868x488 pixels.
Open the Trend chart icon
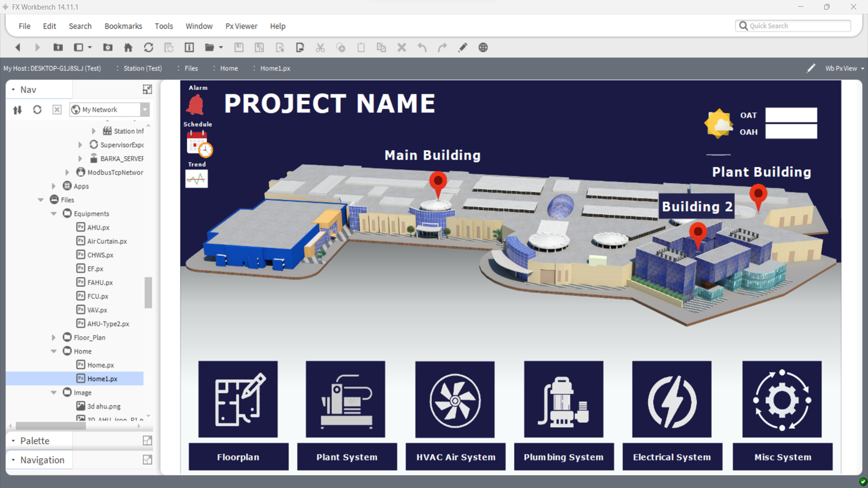pos(196,179)
